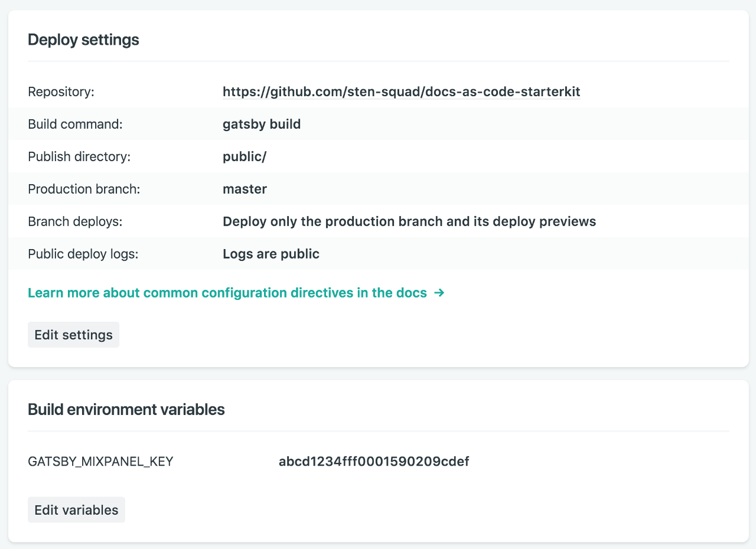The height and width of the screenshot is (549, 756).
Task: Open the Learn more about configuration directives link
Action: [x=227, y=293]
